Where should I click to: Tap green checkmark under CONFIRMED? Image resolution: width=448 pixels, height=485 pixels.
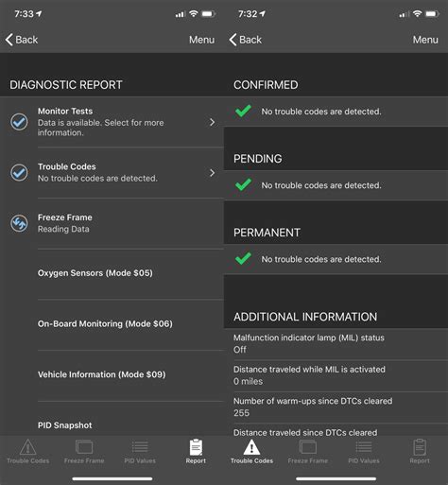pyautogui.click(x=243, y=111)
